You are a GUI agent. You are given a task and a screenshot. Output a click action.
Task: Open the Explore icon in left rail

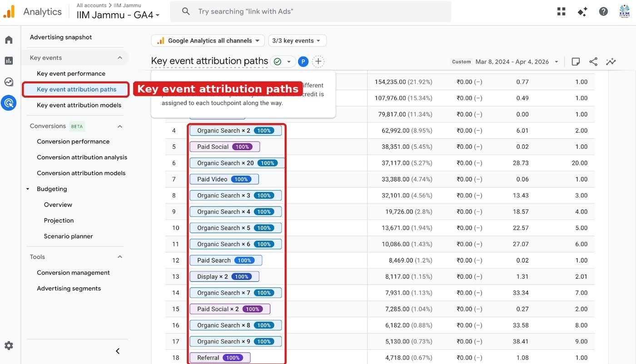pos(9,82)
